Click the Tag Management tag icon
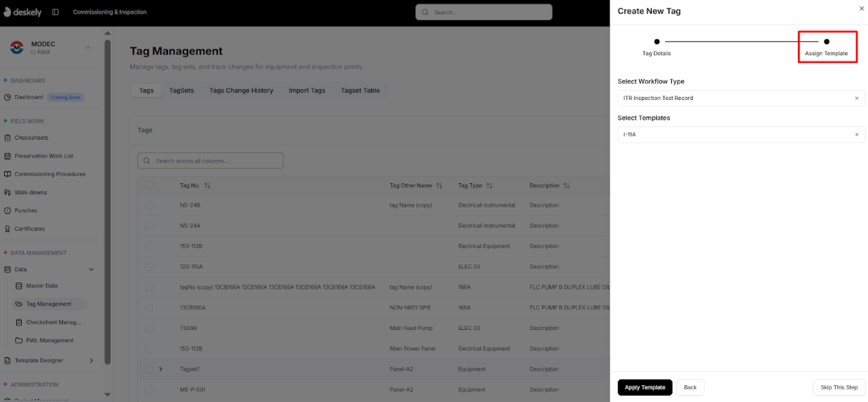Image resolution: width=868 pixels, height=402 pixels. (19, 304)
